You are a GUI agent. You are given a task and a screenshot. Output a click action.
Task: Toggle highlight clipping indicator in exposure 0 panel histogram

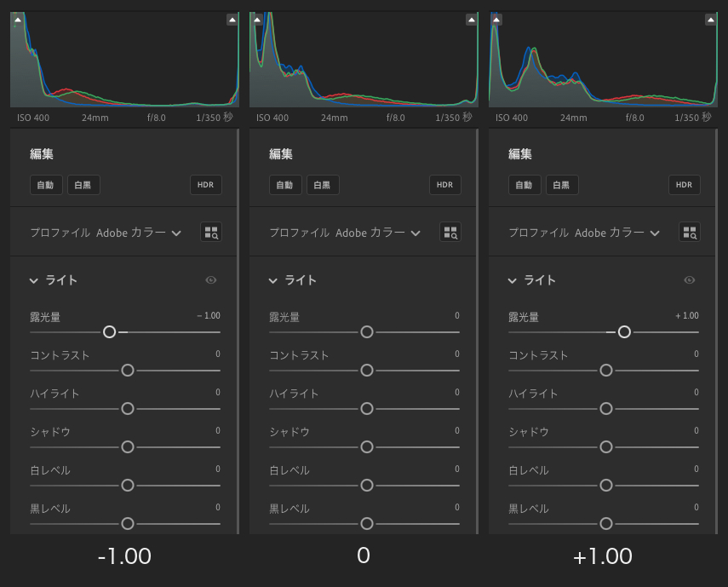point(471,20)
